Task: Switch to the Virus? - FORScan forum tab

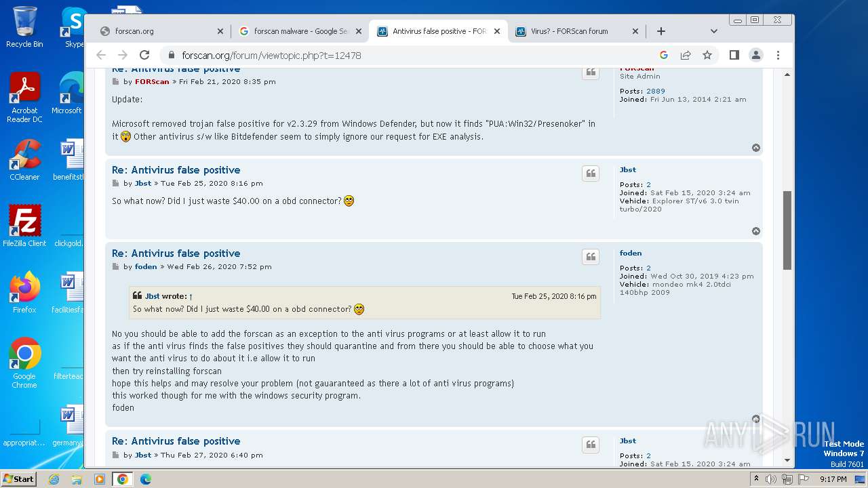Action: coord(576,31)
